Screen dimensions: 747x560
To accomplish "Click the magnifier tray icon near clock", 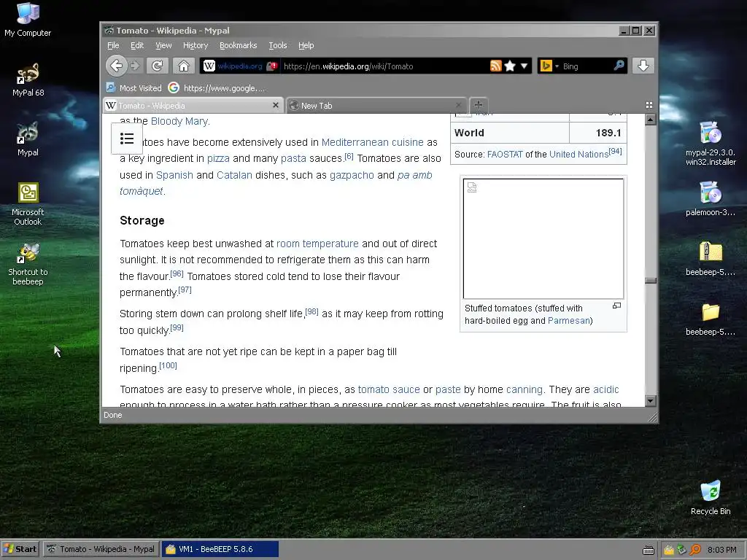I will [695, 550].
